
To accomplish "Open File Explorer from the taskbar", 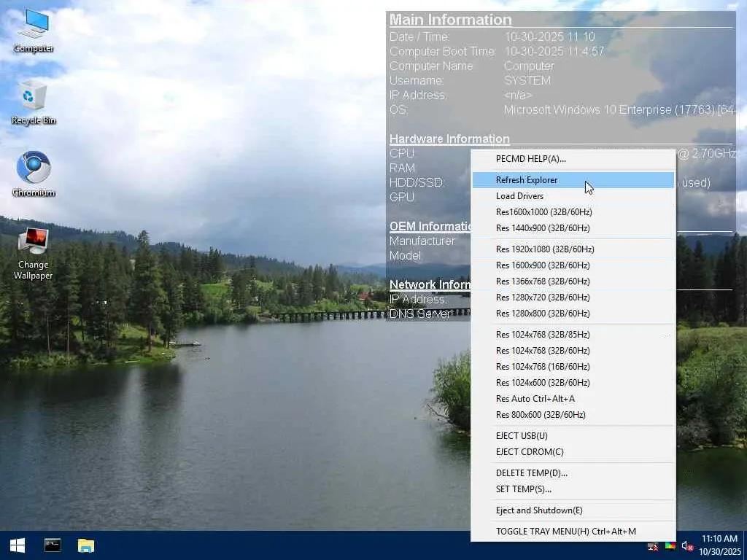I will [x=86, y=545].
